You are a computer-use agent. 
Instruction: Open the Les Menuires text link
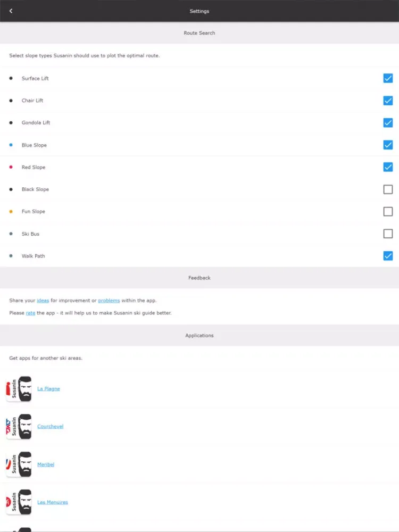tap(53, 502)
